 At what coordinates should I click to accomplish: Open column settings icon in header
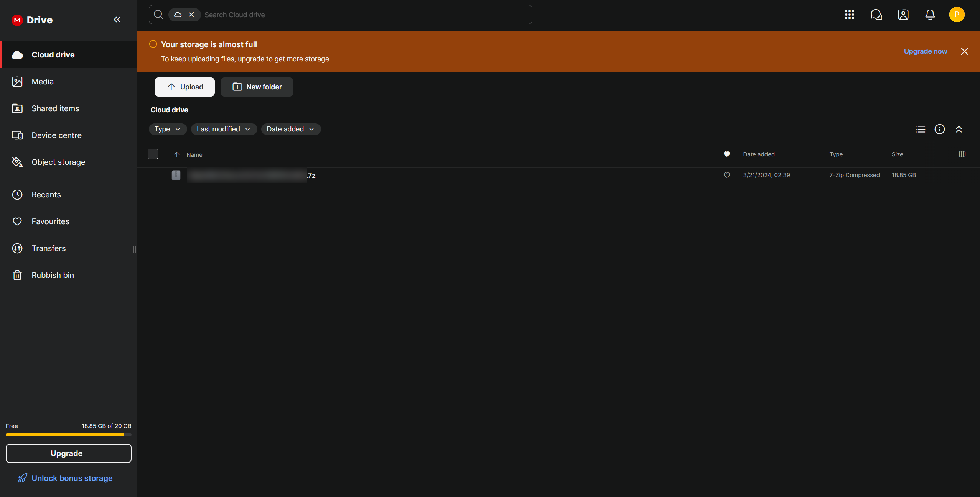tap(962, 154)
